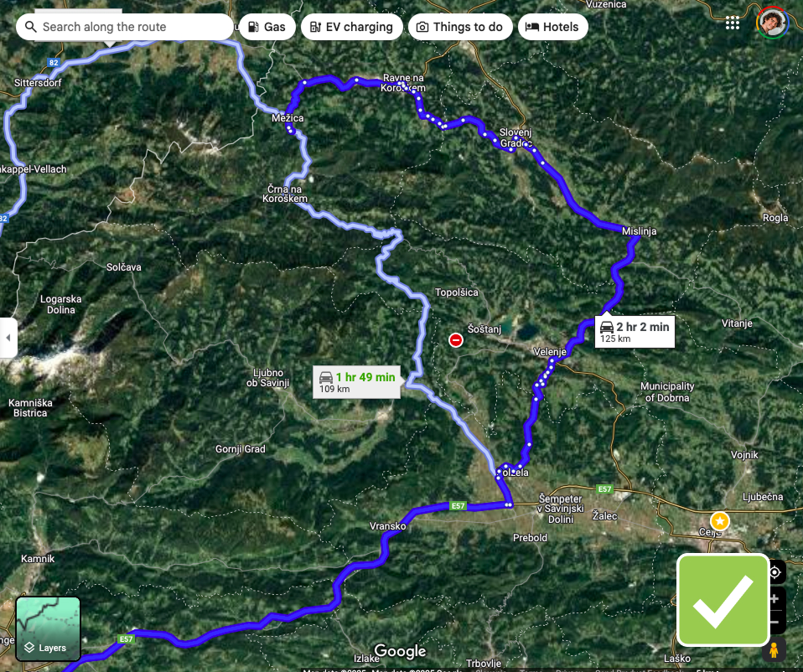The height and width of the screenshot is (672, 803).
Task: Click the red road closure icon near Šoštanj
Action: [x=456, y=340]
